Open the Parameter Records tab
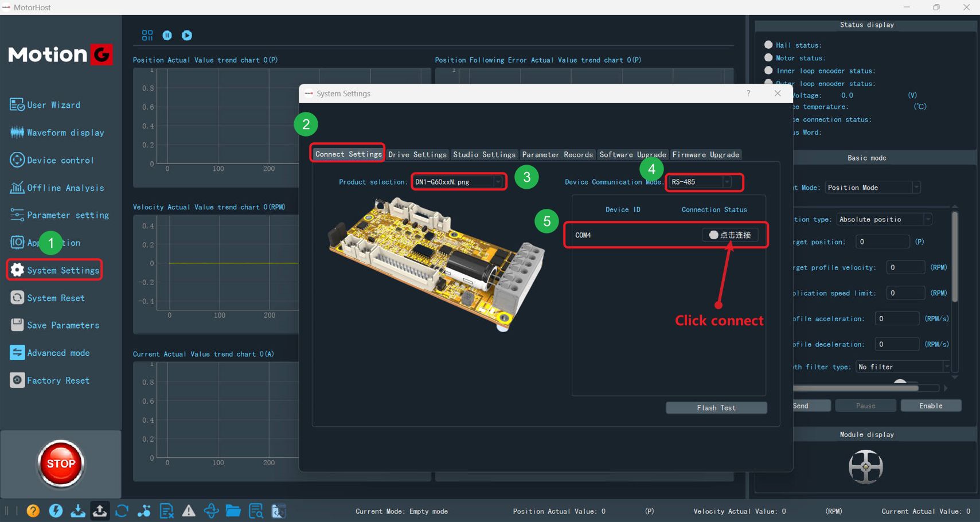The width and height of the screenshot is (980, 522). pos(557,155)
